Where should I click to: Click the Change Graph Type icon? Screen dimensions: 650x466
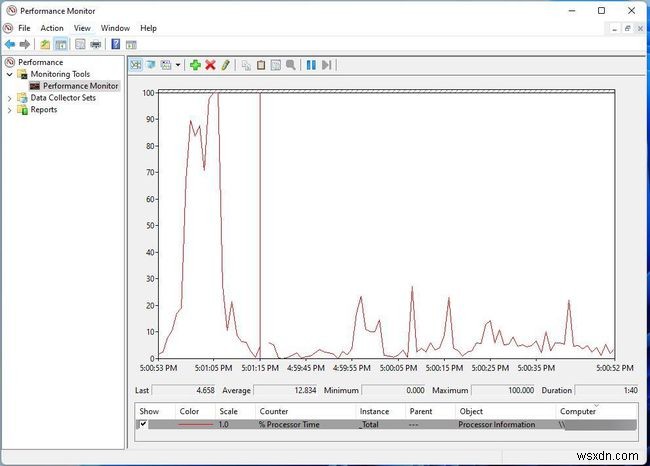coord(166,65)
